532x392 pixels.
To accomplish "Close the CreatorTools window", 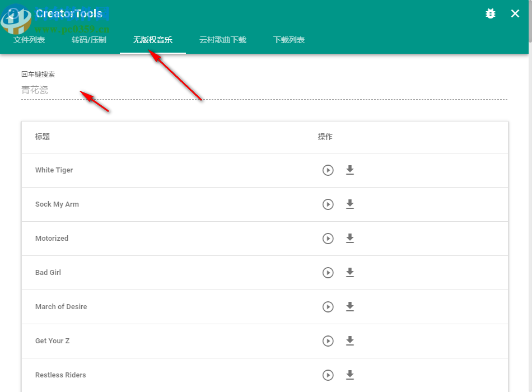I will point(515,13).
